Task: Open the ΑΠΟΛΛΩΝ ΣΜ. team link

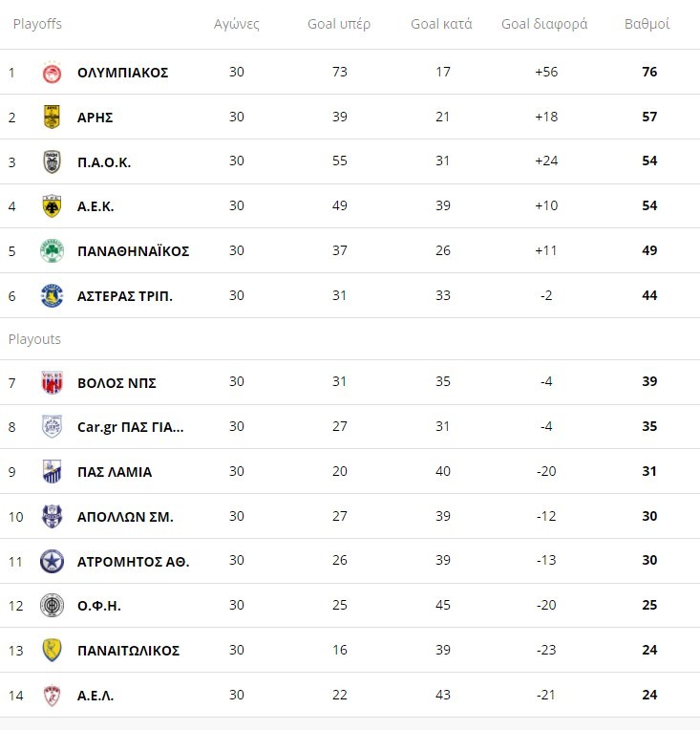Action: point(124,517)
